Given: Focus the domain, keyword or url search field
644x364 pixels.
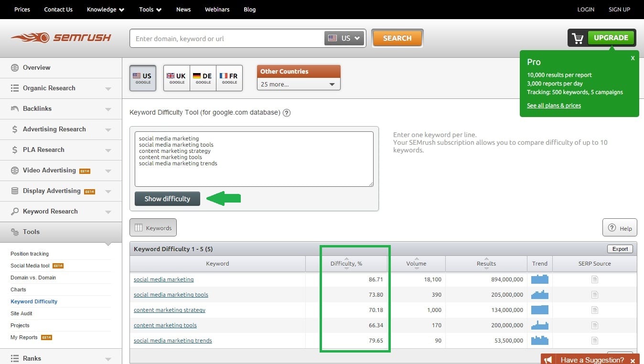Looking at the screenshot, I should click(227, 39).
